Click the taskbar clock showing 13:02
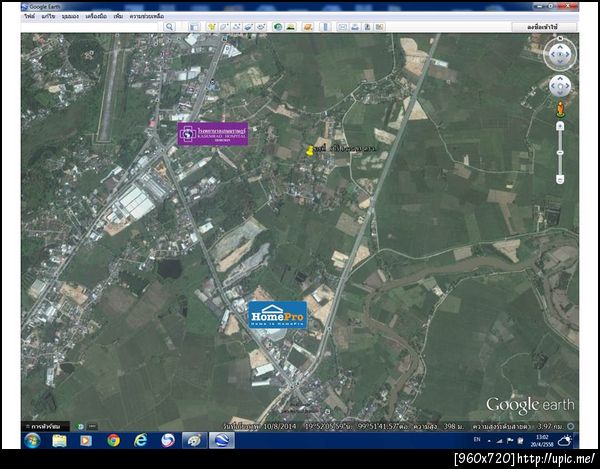 click(x=542, y=441)
